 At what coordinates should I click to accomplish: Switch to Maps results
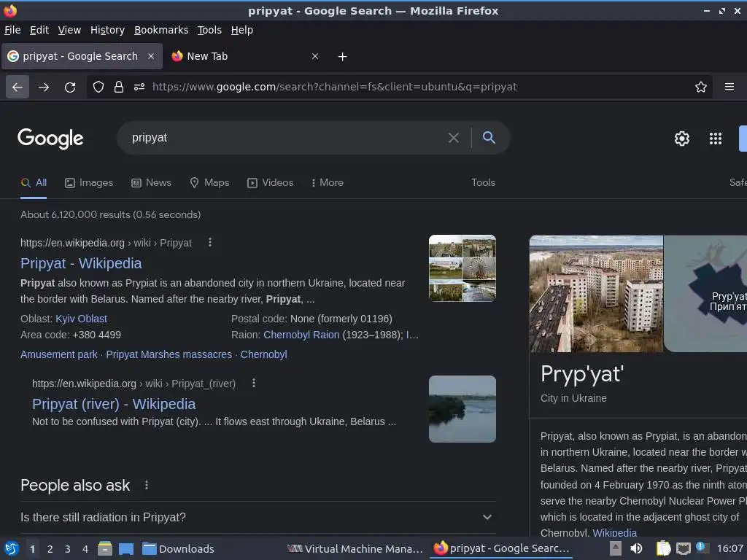(209, 182)
